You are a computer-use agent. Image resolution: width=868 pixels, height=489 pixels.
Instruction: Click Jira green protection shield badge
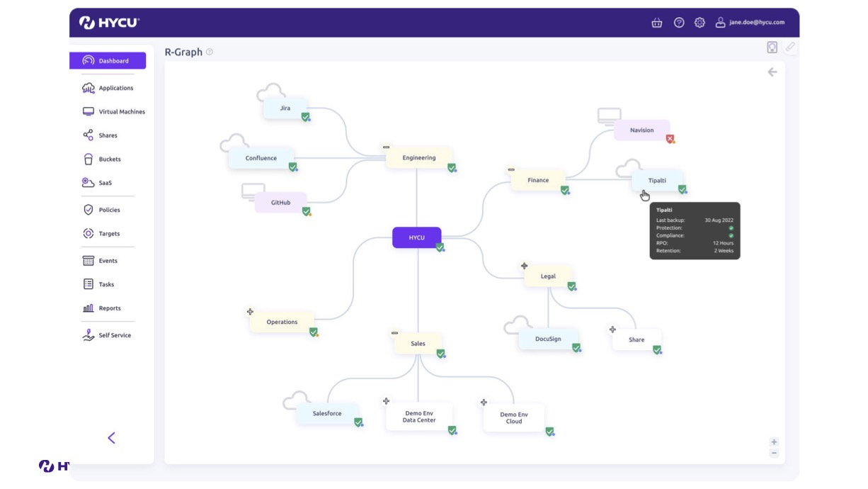(306, 117)
